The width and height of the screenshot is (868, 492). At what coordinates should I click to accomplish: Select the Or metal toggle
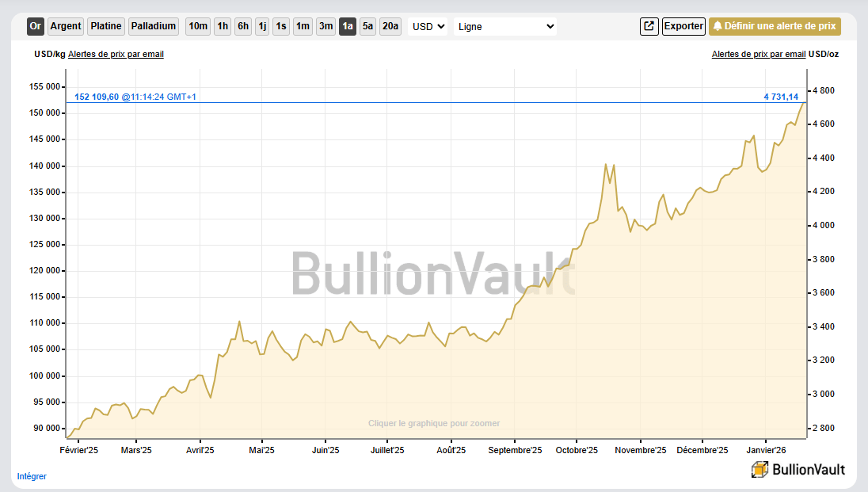pos(35,26)
